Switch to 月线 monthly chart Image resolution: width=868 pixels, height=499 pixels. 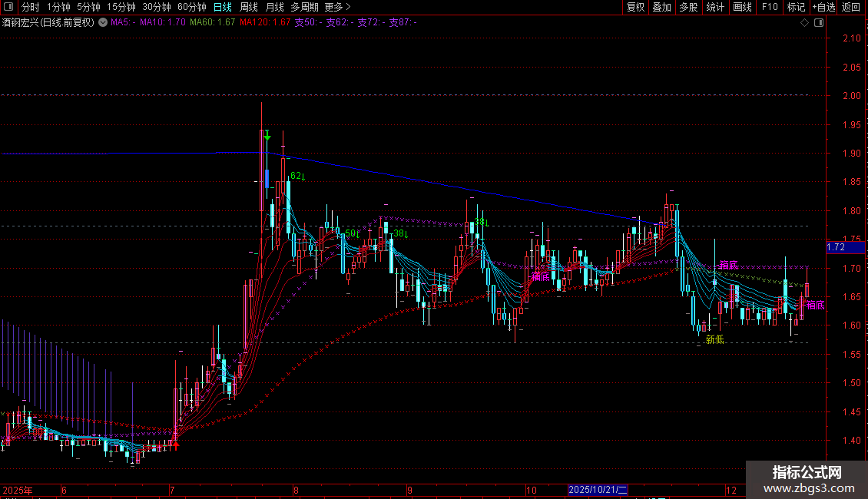[x=274, y=7]
